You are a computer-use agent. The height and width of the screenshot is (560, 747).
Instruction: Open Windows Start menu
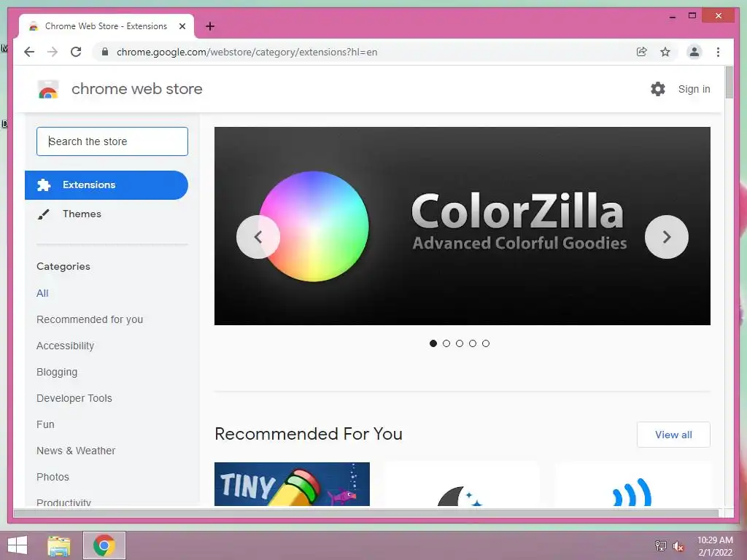click(x=18, y=545)
